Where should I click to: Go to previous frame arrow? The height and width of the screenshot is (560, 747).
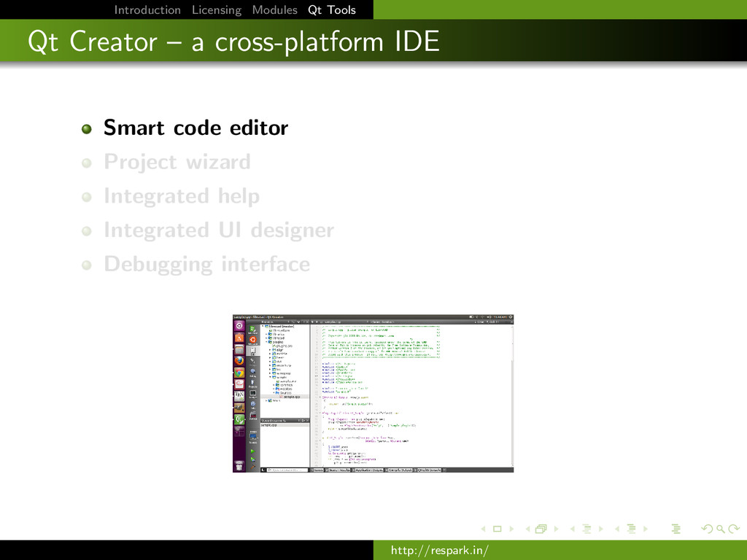pyautogui.click(x=528, y=529)
